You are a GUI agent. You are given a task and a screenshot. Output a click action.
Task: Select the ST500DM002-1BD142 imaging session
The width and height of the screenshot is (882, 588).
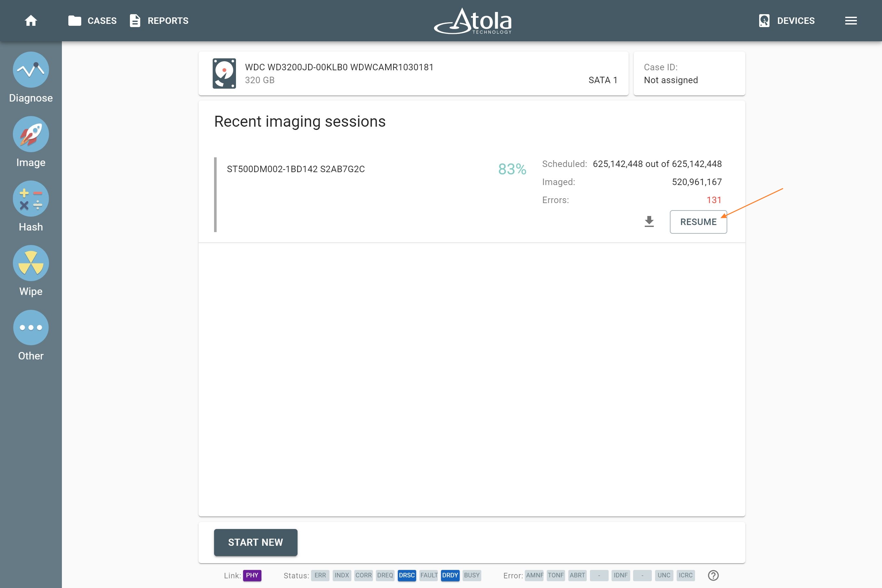296,169
